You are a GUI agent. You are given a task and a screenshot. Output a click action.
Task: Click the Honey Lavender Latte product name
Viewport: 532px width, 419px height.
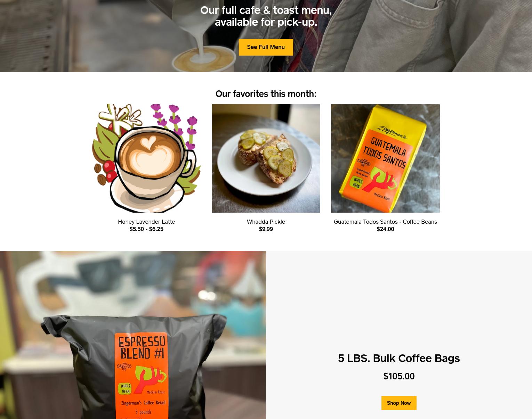click(x=146, y=222)
